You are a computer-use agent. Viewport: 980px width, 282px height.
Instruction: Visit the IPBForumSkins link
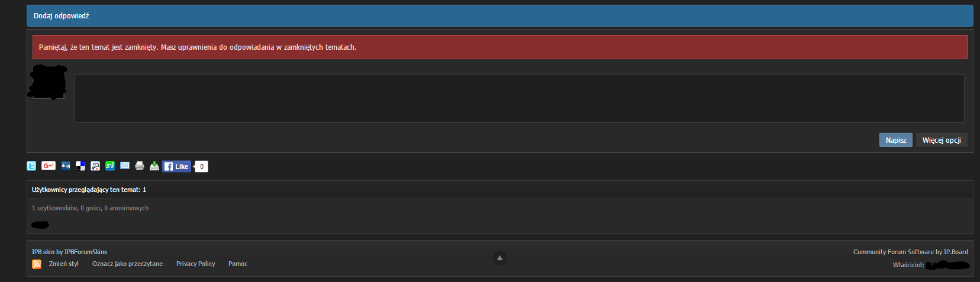(x=86, y=252)
